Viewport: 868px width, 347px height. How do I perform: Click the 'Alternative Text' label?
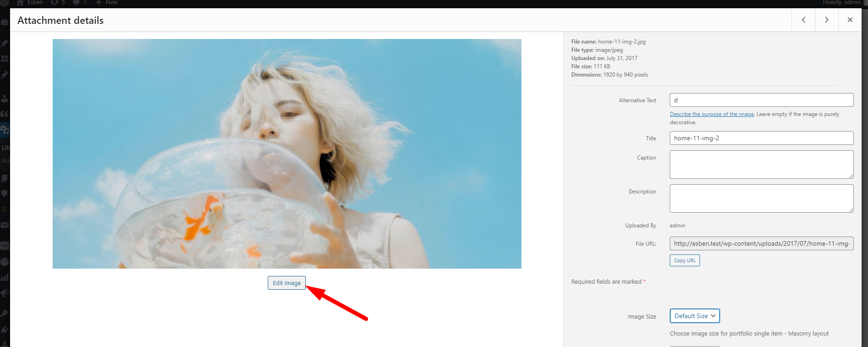click(x=637, y=100)
